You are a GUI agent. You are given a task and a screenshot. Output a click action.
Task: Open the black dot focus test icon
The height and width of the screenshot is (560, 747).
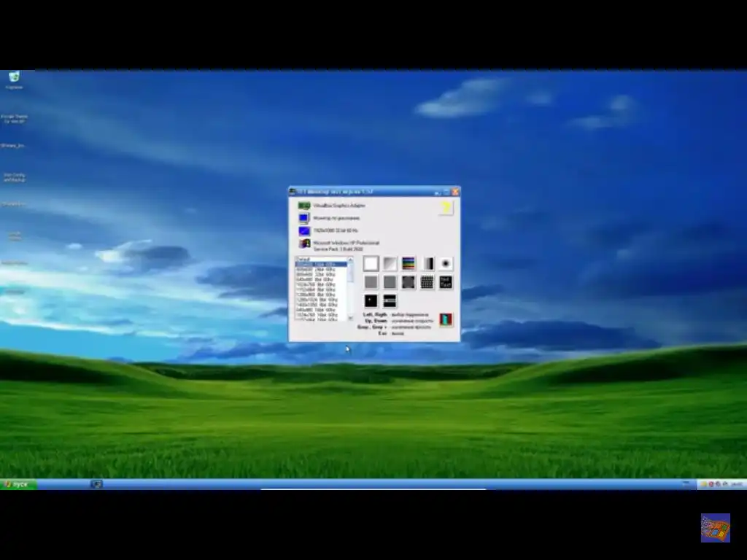coord(446,263)
